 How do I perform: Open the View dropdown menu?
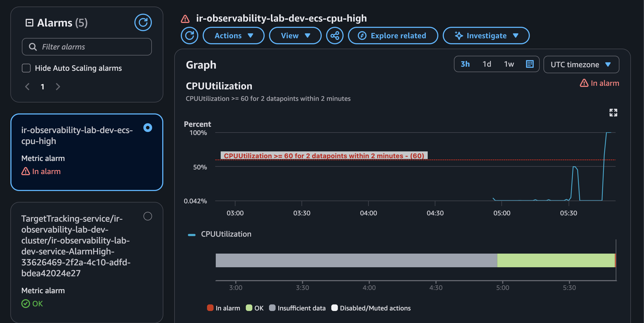(x=295, y=36)
